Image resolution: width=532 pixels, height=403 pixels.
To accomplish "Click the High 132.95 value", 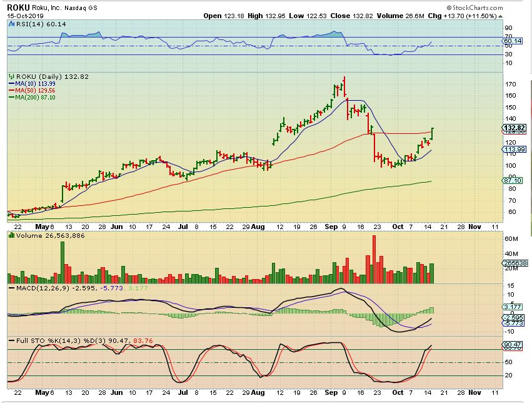I will click(266, 16).
